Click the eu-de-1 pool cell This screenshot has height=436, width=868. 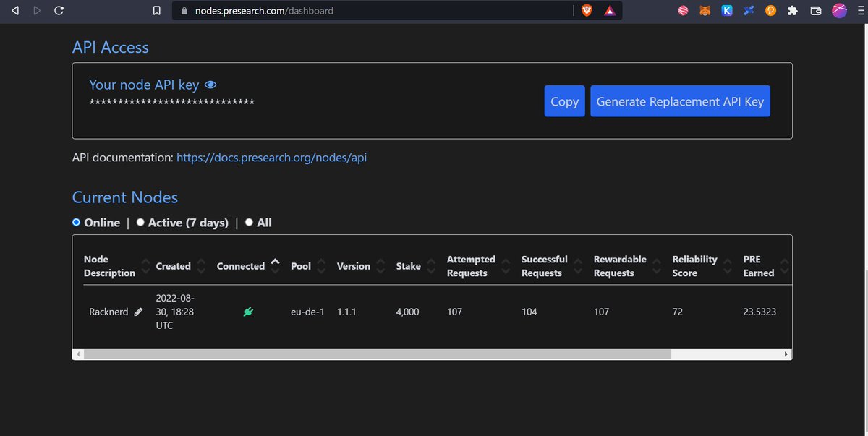[307, 312]
